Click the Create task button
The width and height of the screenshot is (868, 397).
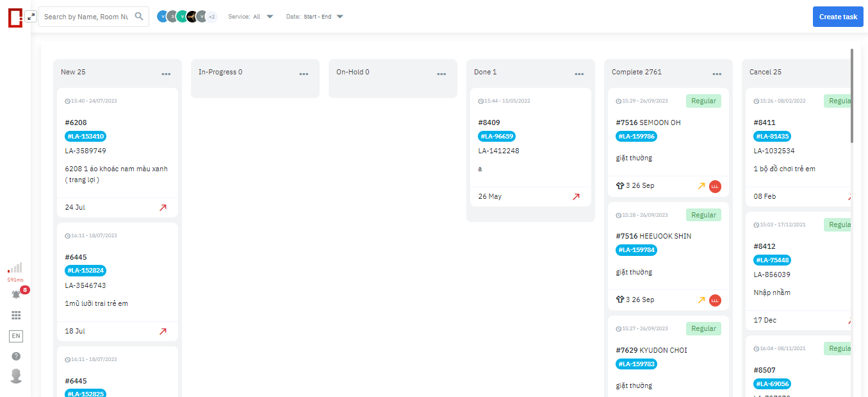[838, 17]
